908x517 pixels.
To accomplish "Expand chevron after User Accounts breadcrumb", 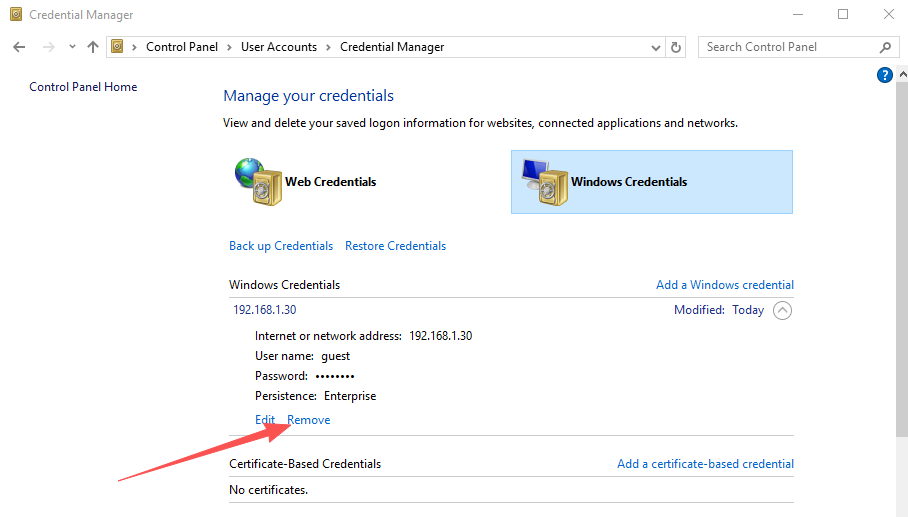I will pos(328,47).
